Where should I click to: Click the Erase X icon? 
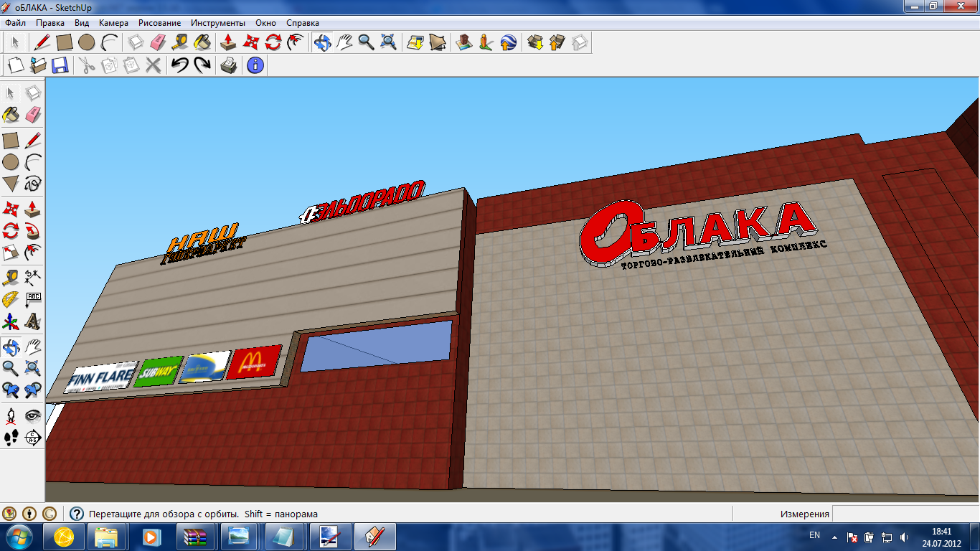pos(153,65)
